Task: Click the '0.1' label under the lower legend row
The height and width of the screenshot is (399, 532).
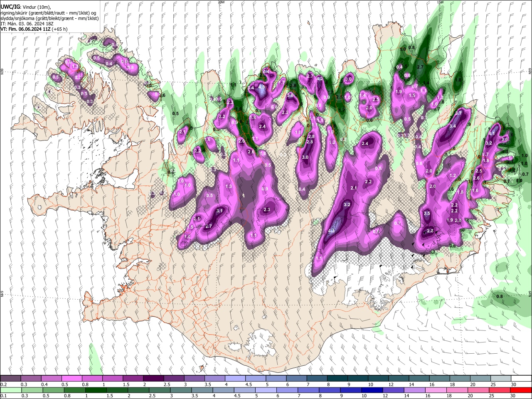Action: [x=3, y=396]
